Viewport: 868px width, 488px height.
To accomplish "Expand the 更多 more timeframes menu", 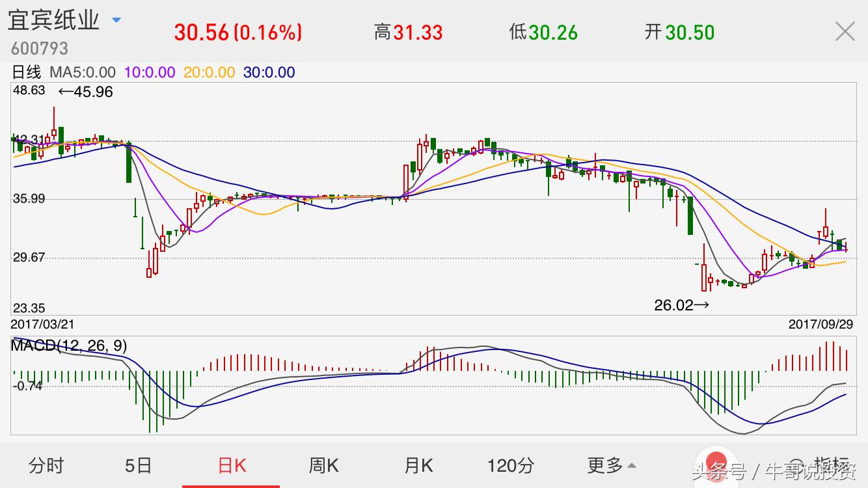I will 611,465.
